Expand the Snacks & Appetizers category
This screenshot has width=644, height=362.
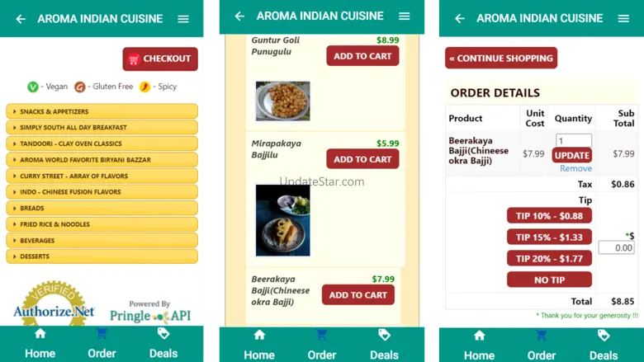click(102, 111)
